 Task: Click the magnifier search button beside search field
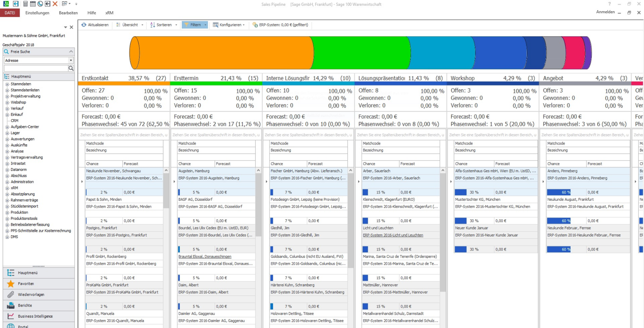click(x=71, y=68)
